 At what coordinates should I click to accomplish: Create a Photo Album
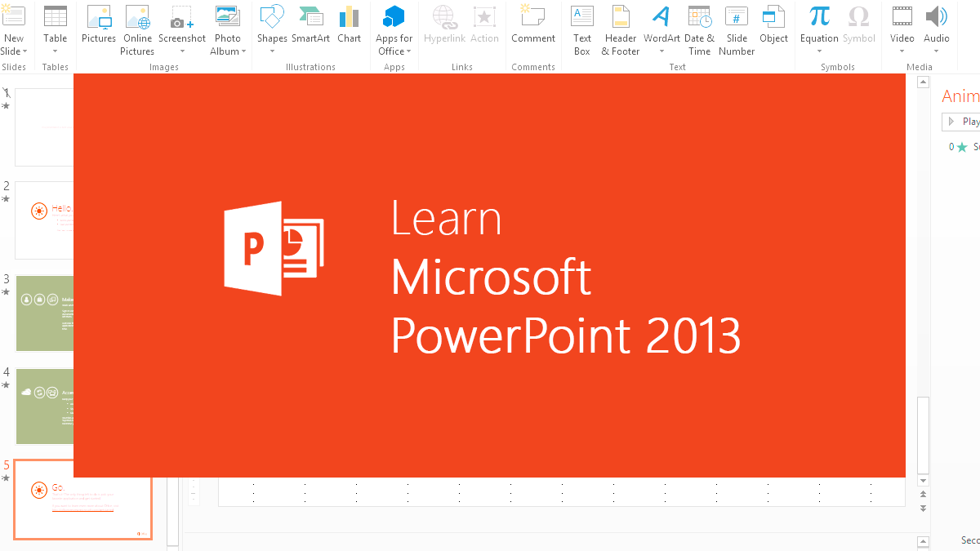click(227, 29)
